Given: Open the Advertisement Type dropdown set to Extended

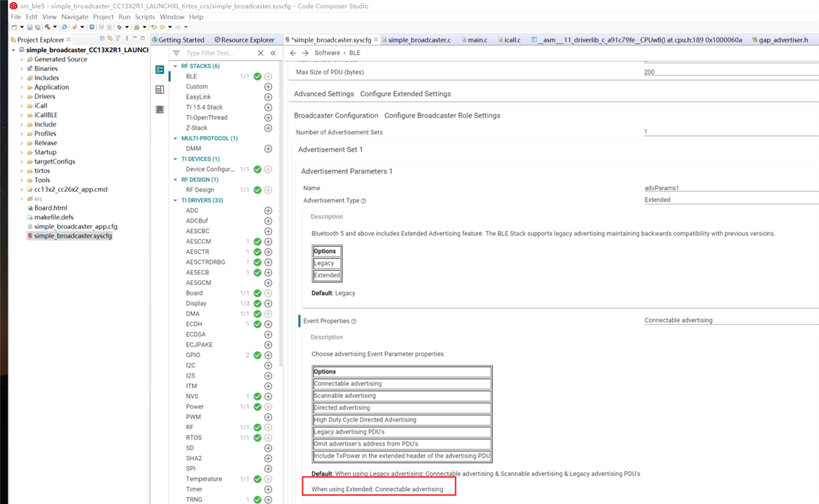Looking at the screenshot, I should (x=731, y=200).
